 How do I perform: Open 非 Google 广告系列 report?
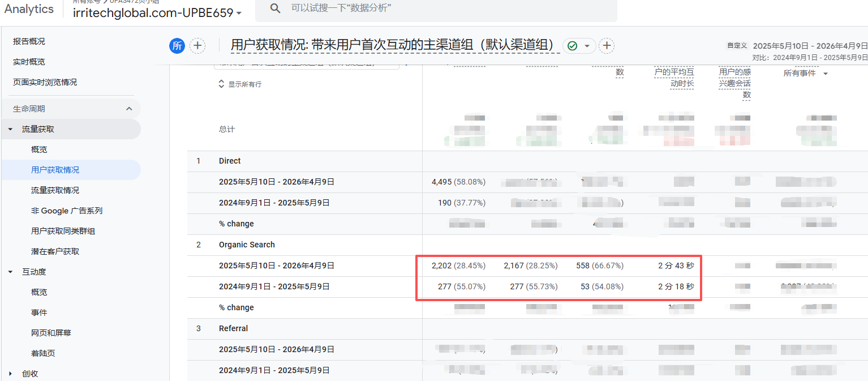pos(67,211)
